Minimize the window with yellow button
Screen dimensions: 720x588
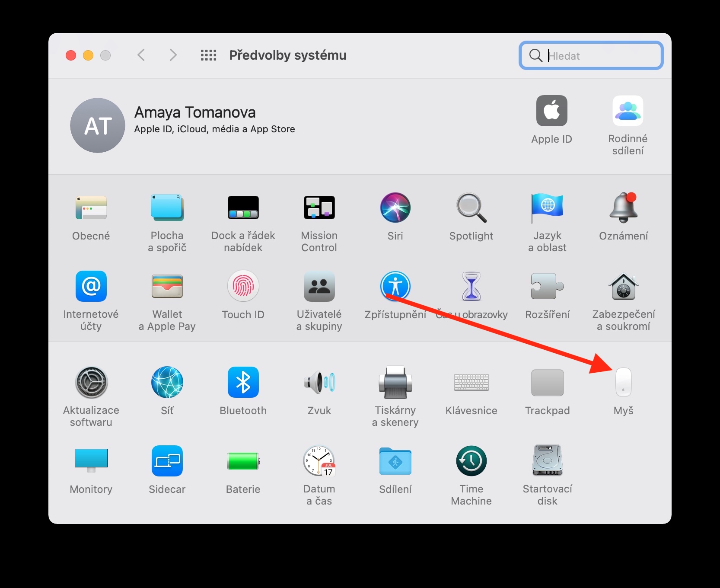pos(88,55)
